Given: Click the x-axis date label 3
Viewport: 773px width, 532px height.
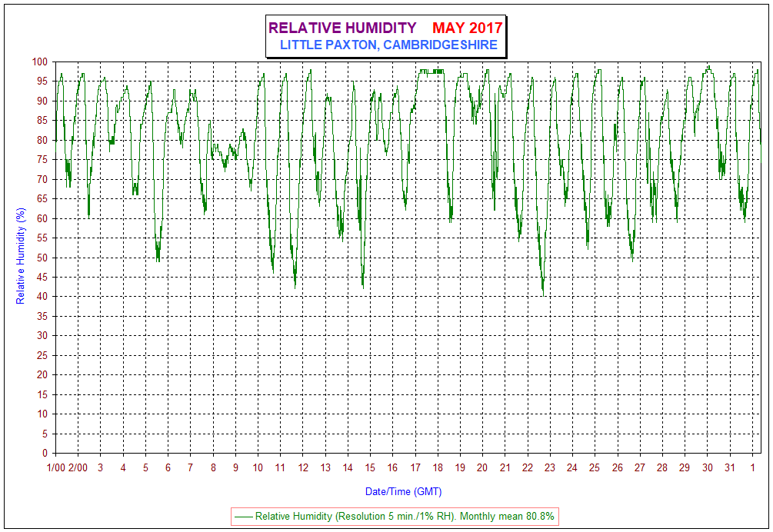Looking at the screenshot, I should 101,468.
